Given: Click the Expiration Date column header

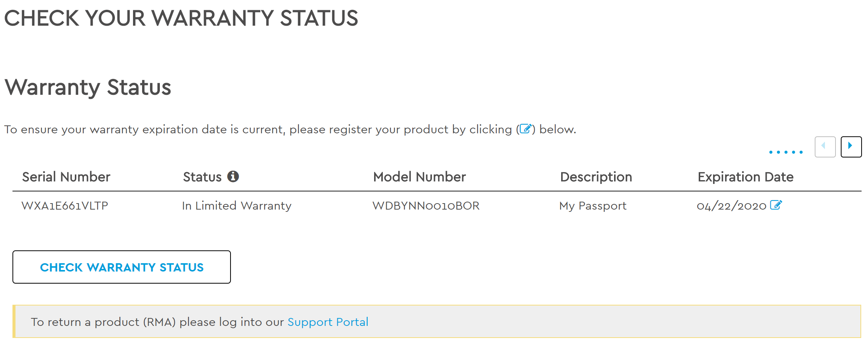Looking at the screenshot, I should click(x=745, y=177).
